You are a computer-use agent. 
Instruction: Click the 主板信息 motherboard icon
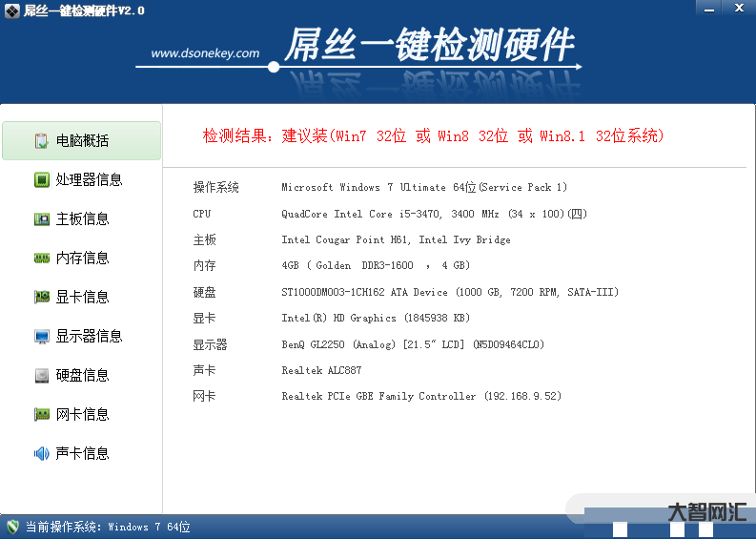pyautogui.click(x=42, y=219)
